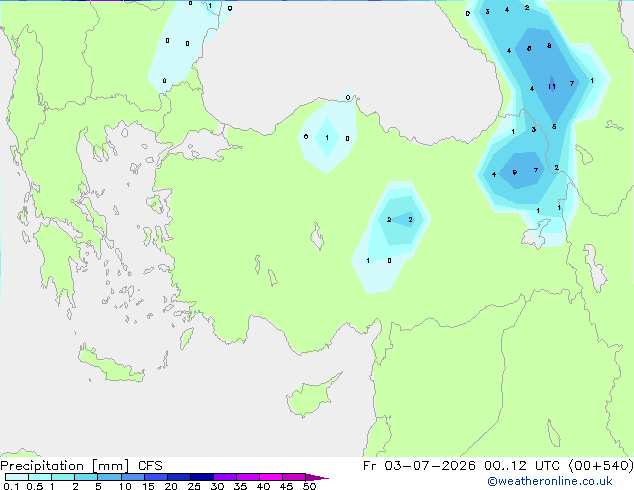Click the "25" legend scale label
634x490 pixels.
194,486
